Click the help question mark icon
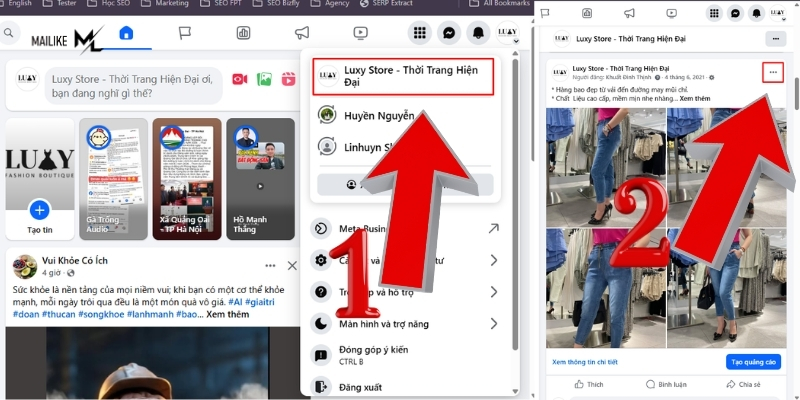Image resolution: width=800 pixels, height=400 pixels. click(x=320, y=292)
